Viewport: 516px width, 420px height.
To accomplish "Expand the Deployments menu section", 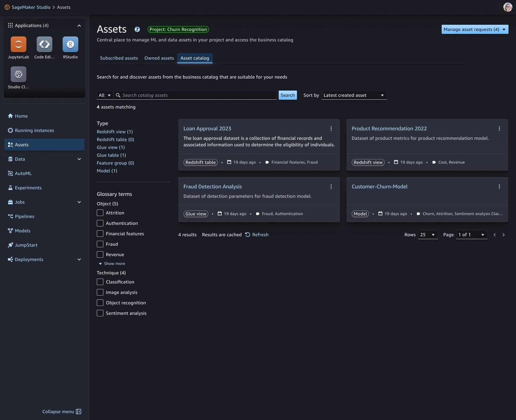I will coord(79,259).
